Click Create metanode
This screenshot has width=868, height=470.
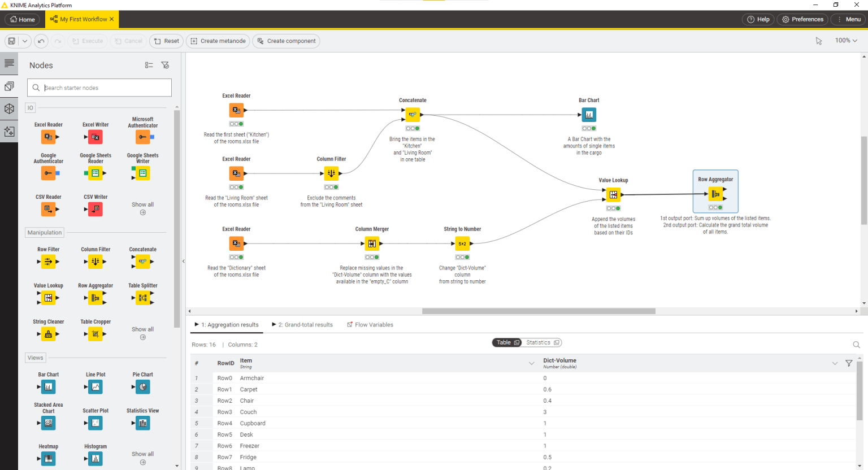pyautogui.click(x=218, y=41)
